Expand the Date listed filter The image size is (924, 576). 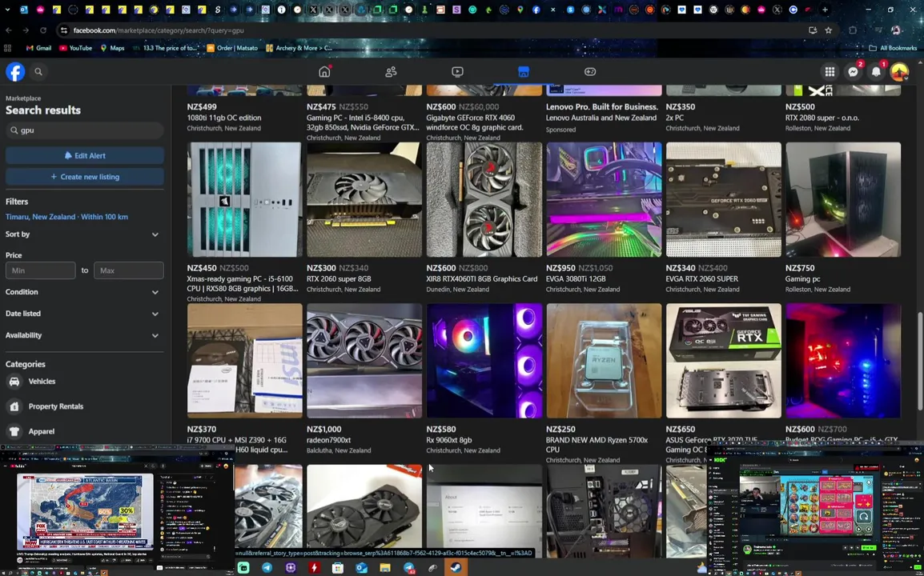pyautogui.click(x=84, y=314)
